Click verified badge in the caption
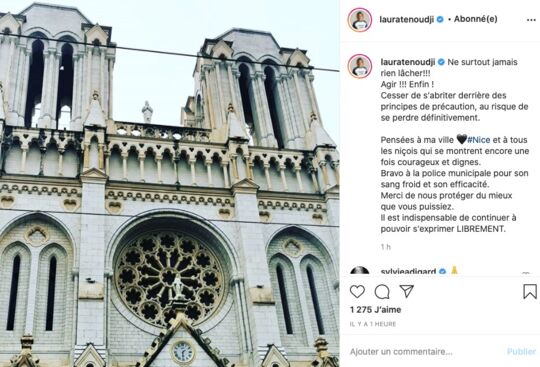 [441, 62]
